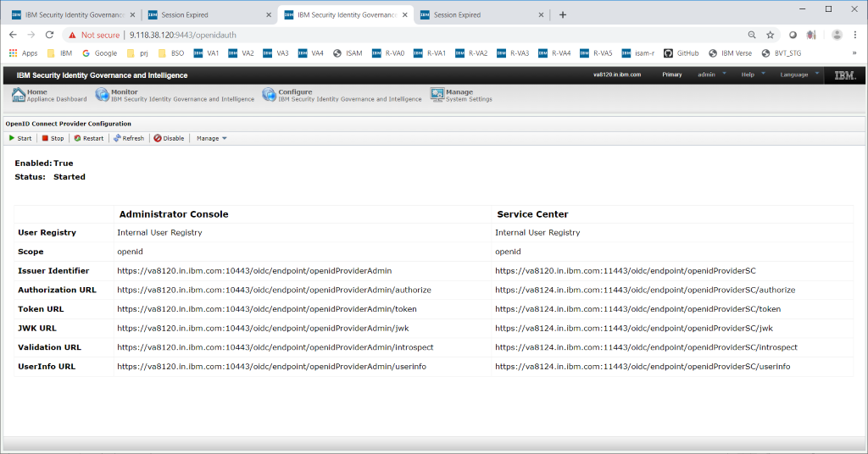
Task: Disable the OpenID Connect provider
Action: pos(169,138)
